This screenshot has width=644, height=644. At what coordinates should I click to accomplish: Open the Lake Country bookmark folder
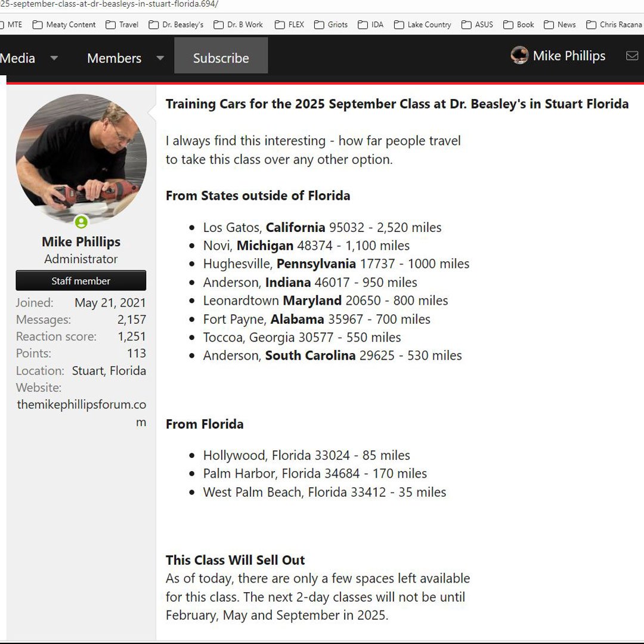[x=422, y=24]
